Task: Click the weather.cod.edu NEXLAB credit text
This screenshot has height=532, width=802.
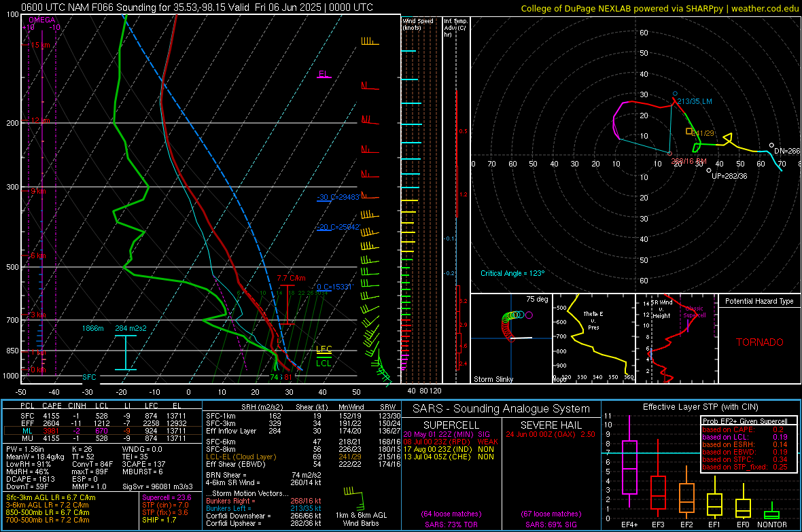Action: point(660,8)
